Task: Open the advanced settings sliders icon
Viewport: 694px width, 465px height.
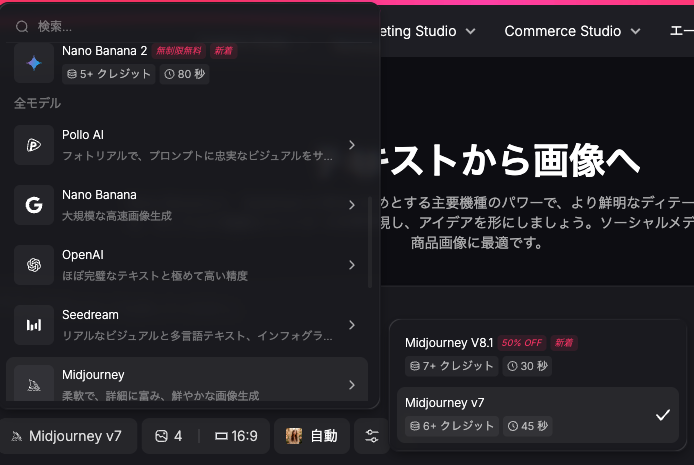Action: (372, 436)
